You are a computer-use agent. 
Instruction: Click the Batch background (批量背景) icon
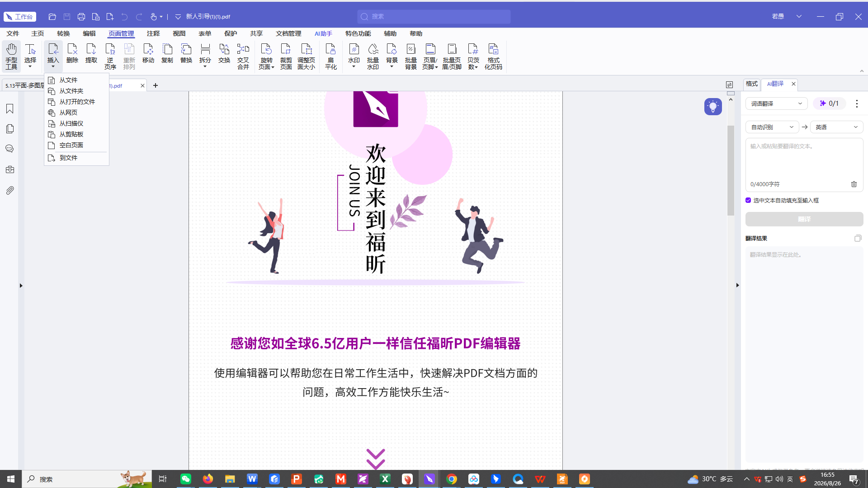point(411,56)
